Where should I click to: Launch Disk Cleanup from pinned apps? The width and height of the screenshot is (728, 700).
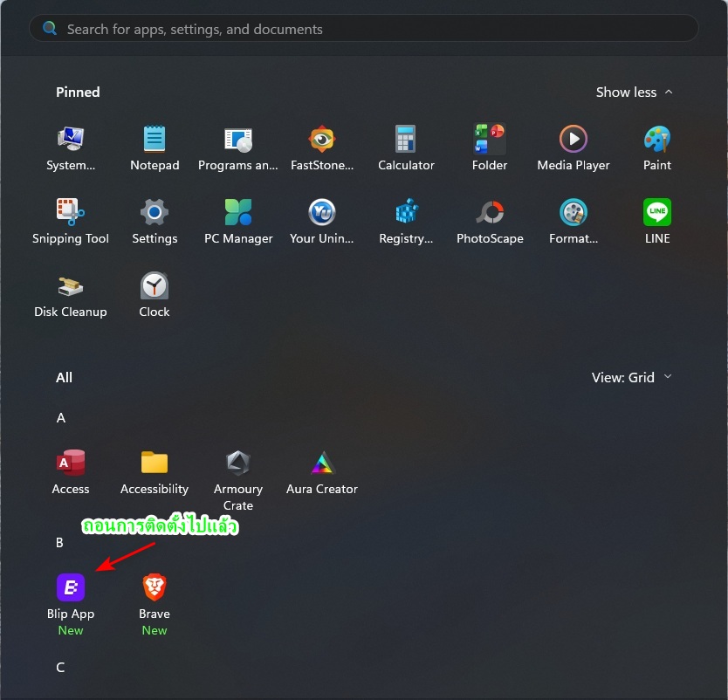click(x=71, y=285)
